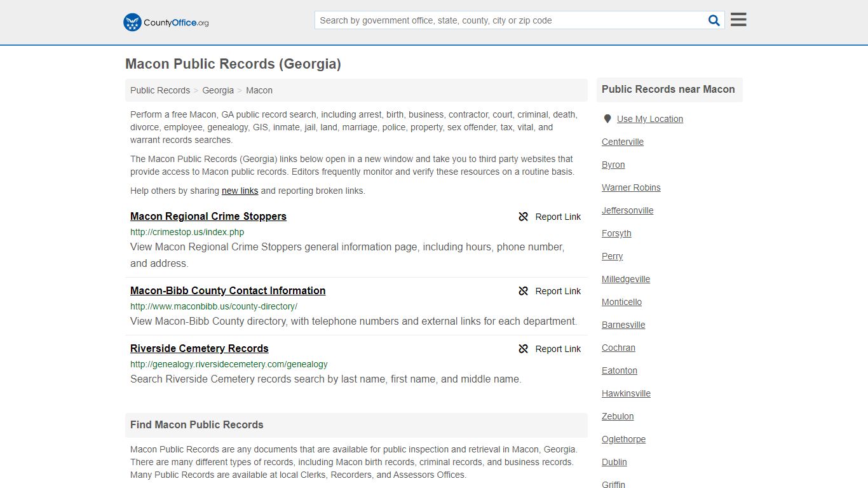Image resolution: width=868 pixels, height=488 pixels.
Task: Open Dublin public records
Action: tap(614, 462)
